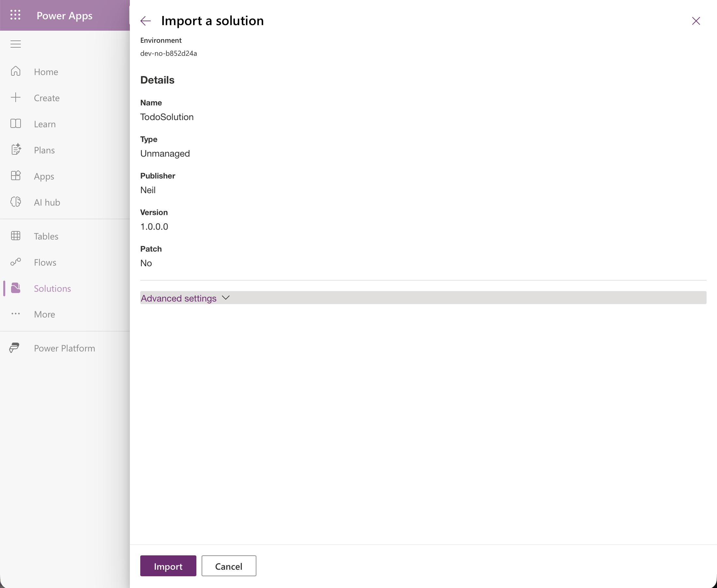Click the TodoSolution name value
Screen dimensions: 717x588
coord(167,117)
